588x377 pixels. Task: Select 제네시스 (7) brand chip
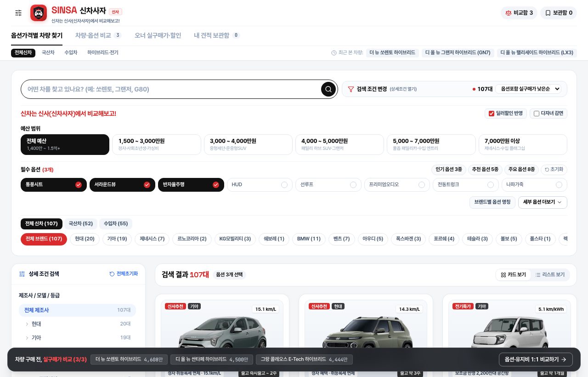coord(152,239)
